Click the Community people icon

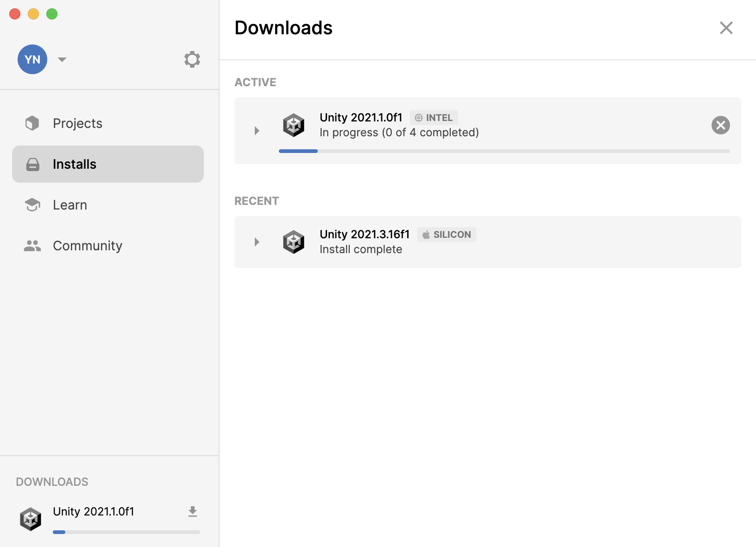(32, 246)
